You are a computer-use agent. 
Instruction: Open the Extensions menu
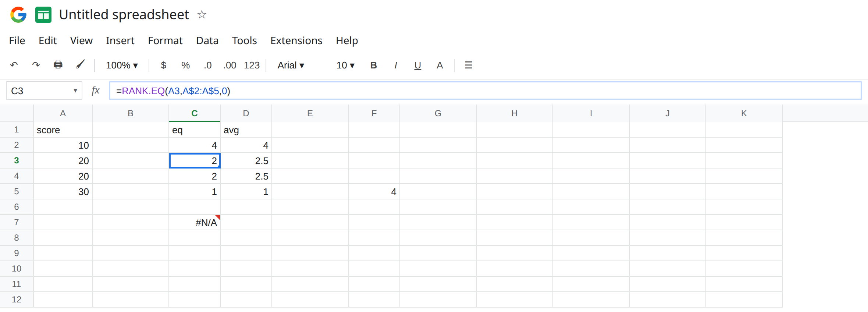[x=296, y=40]
